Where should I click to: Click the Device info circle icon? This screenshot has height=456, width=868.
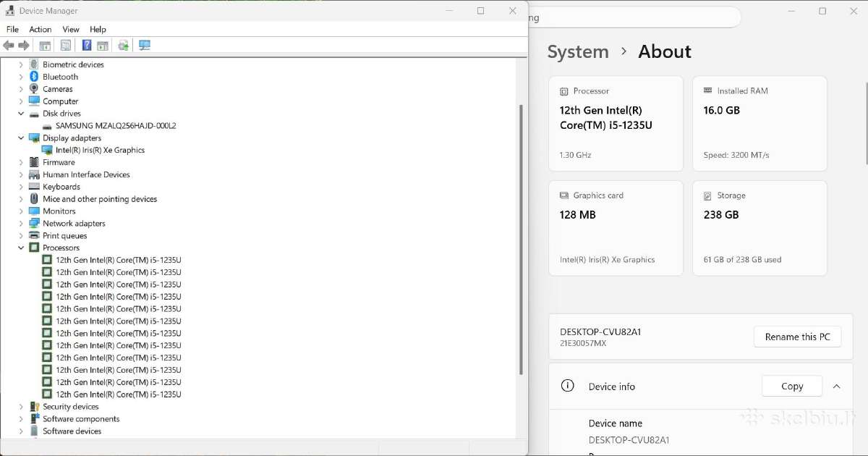pyautogui.click(x=568, y=386)
